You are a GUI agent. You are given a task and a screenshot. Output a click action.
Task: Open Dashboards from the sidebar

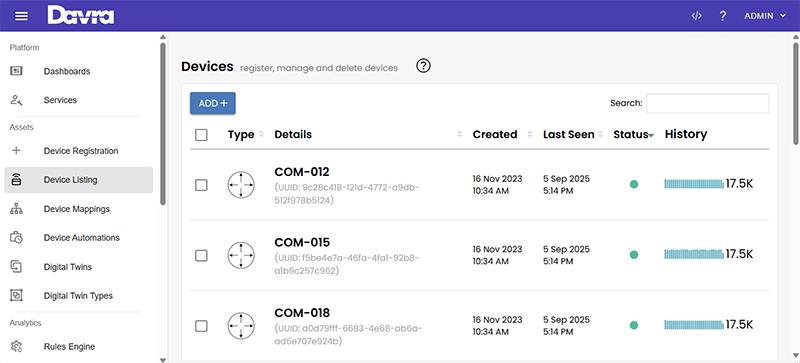coord(67,71)
